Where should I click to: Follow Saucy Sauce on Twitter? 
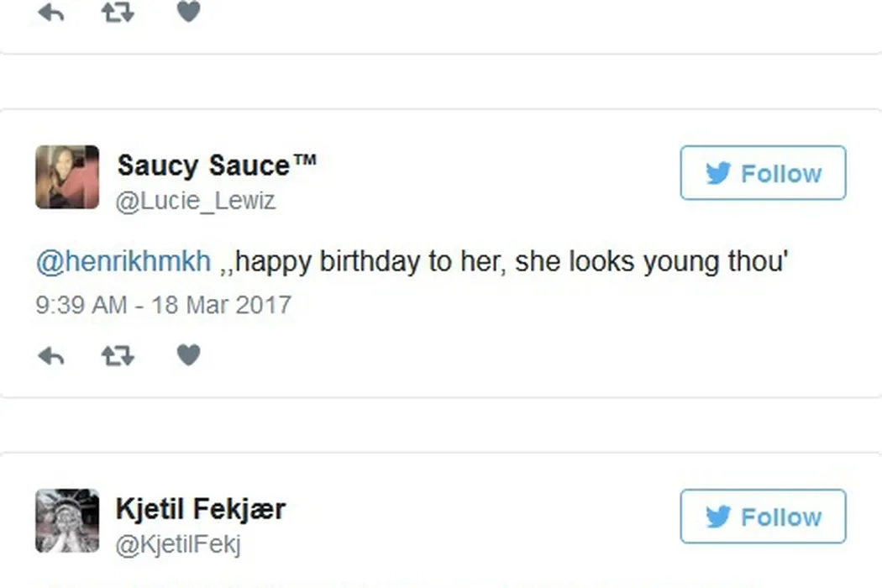coord(763,173)
